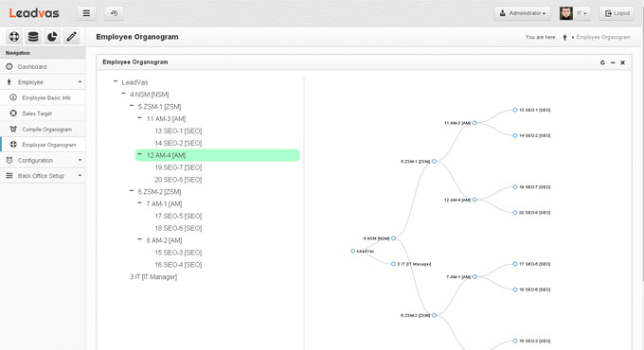This screenshot has width=644, height=350.
Task: Click the hamburger menu toggle button
Action: [x=86, y=13]
